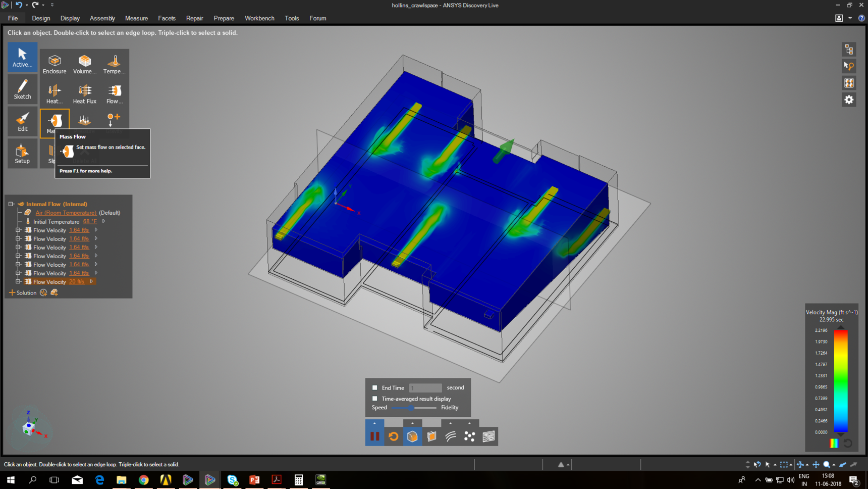The width and height of the screenshot is (868, 489).
Task: Select the Flow velocity tool
Action: pos(114,94)
